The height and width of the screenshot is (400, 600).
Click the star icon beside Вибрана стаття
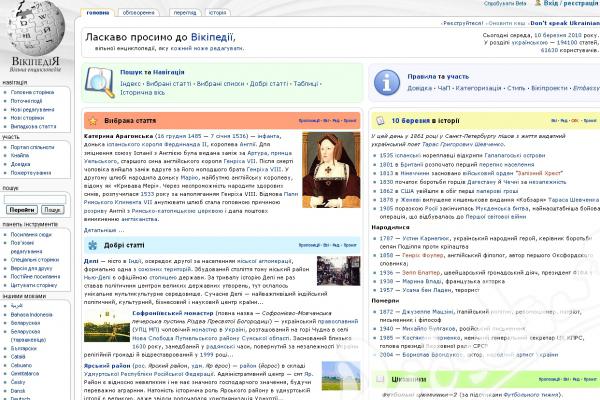pos(93,121)
